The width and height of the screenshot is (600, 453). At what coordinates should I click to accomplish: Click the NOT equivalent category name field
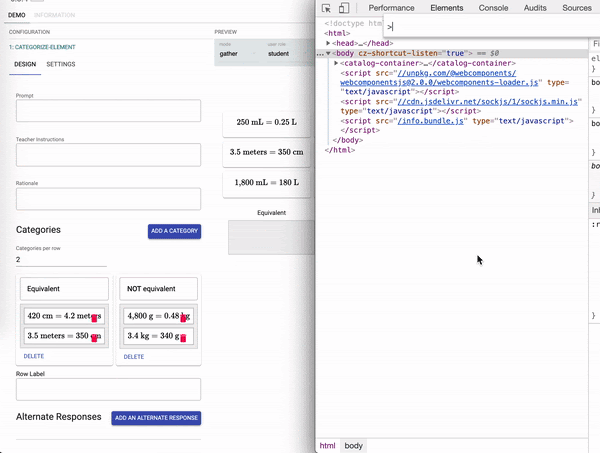158,289
